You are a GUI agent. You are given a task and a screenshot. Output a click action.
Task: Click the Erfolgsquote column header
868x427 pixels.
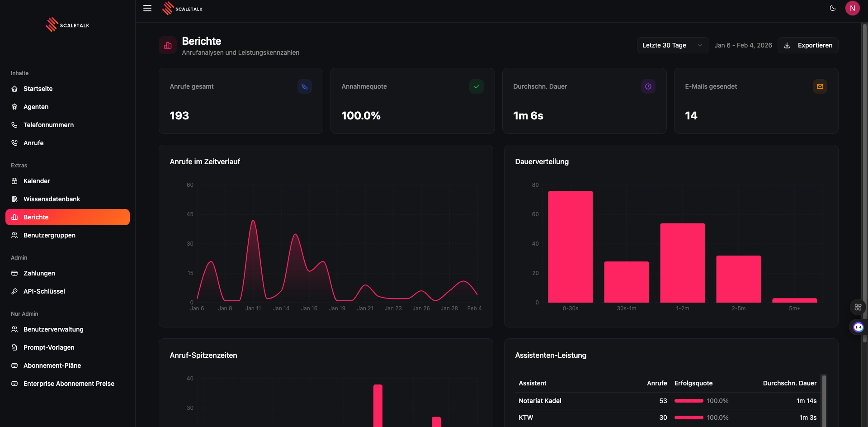click(693, 383)
